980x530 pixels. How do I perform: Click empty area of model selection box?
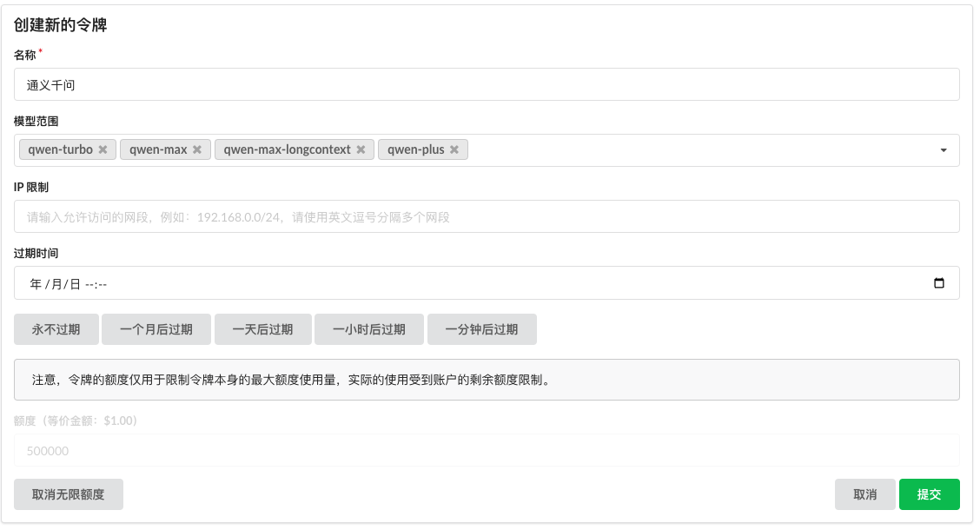(695, 150)
